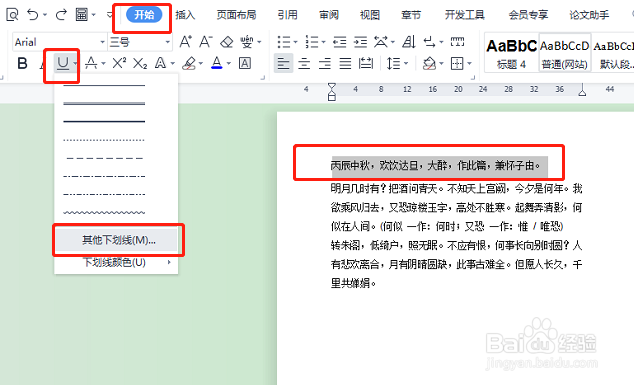
Task: Sort the selected text
Action: point(409,42)
